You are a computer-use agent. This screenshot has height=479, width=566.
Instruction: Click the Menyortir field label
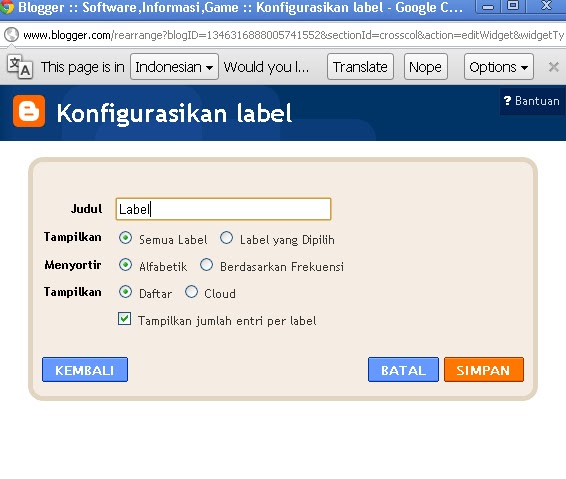click(73, 265)
